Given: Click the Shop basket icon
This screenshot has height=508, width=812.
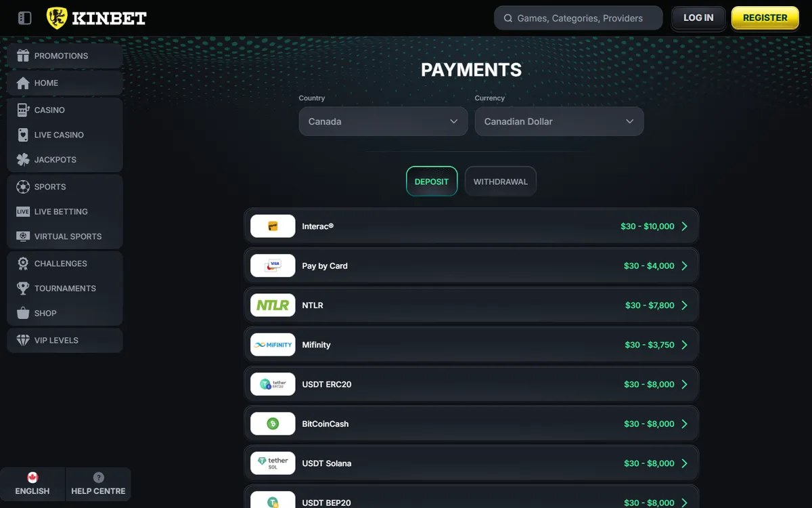Looking at the screenshot, I should tap(23, 313).
